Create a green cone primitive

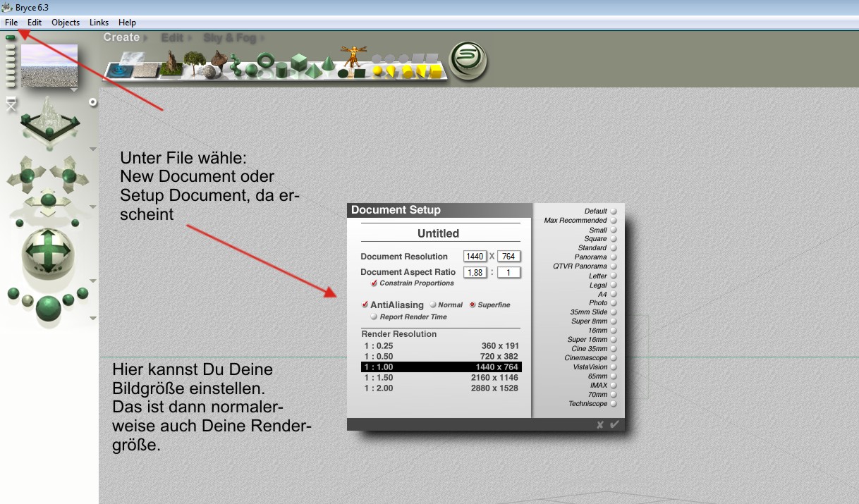point(329,63)
